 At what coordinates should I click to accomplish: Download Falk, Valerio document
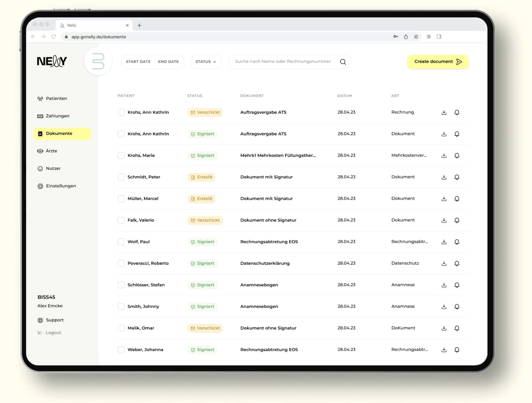pos(444,221)
